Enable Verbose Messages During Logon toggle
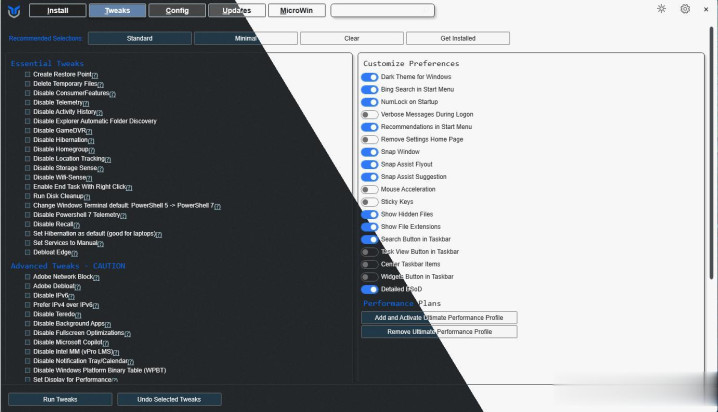The width and height of the screenshot is (718, 412). pos(369,114)
